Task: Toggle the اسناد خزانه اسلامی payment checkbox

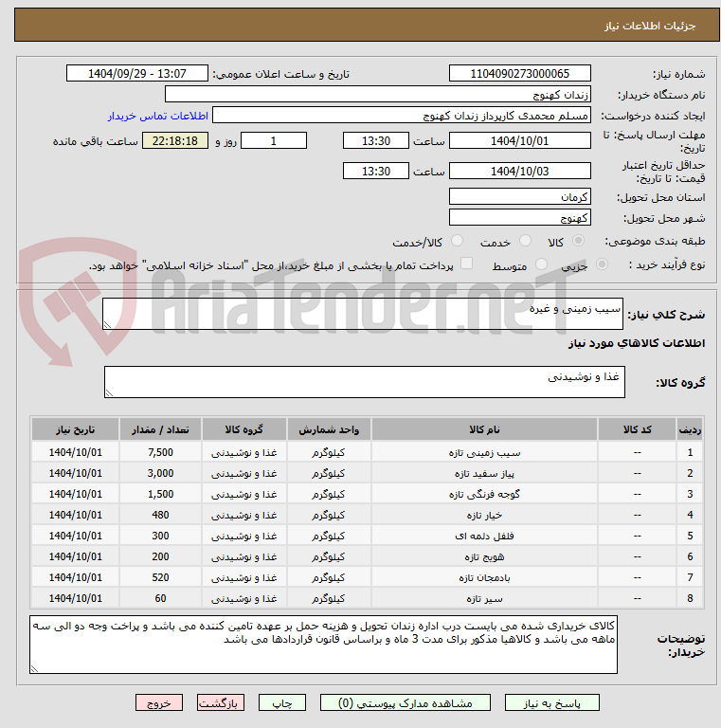Action: tap(466, 264)
